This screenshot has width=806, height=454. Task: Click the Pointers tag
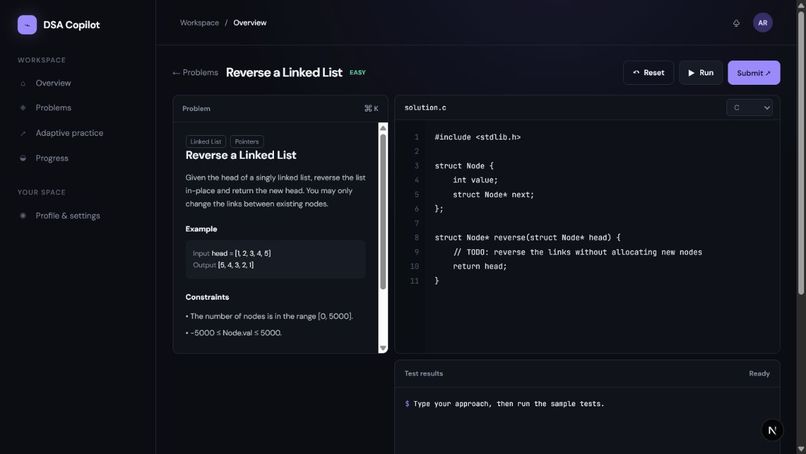(x=247, y=141)
